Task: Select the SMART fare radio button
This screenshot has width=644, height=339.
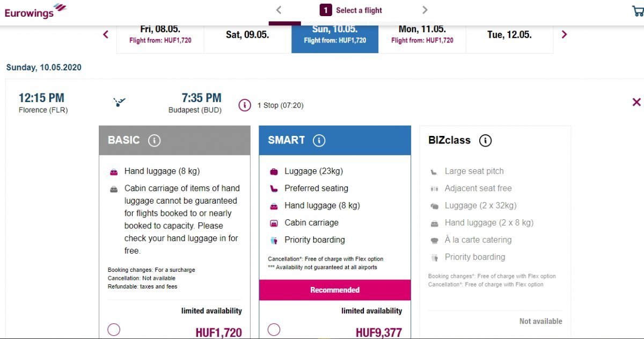Action: click(274, 330)
